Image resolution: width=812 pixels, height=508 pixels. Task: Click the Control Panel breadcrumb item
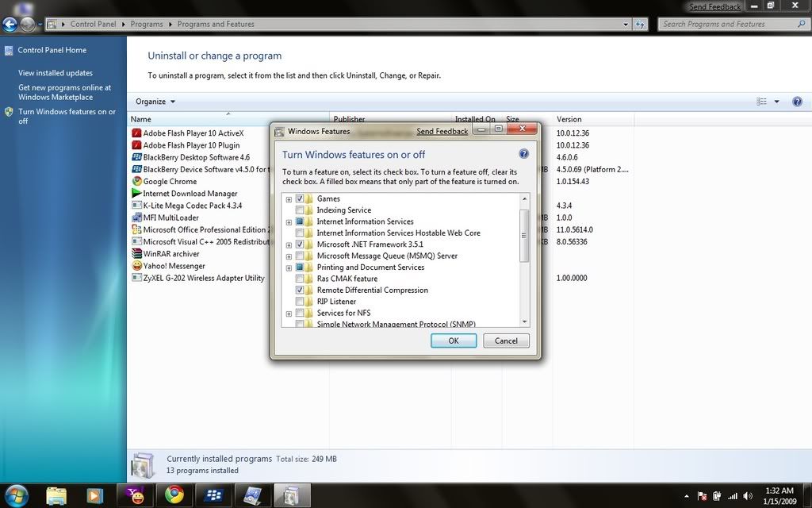tap(93, 25)
